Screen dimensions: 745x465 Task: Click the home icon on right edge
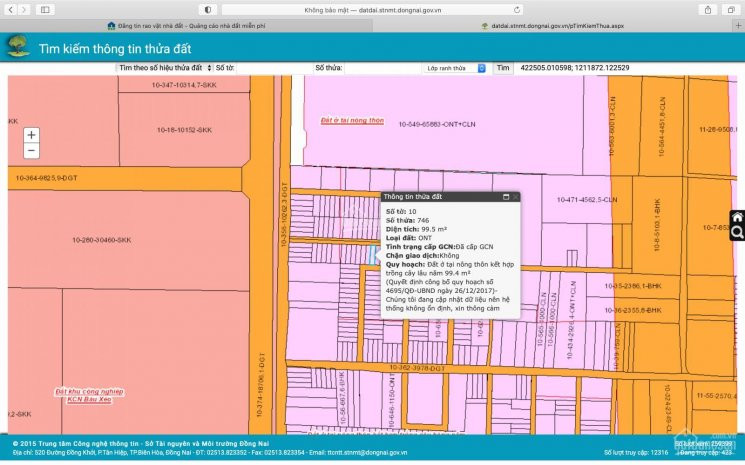737,218
